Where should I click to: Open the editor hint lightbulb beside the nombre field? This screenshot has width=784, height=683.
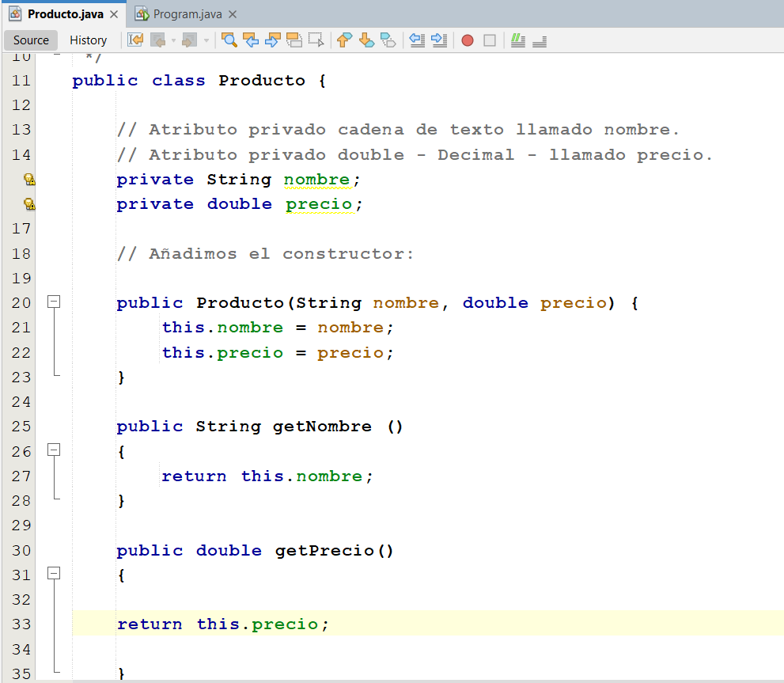pos(29,180)
